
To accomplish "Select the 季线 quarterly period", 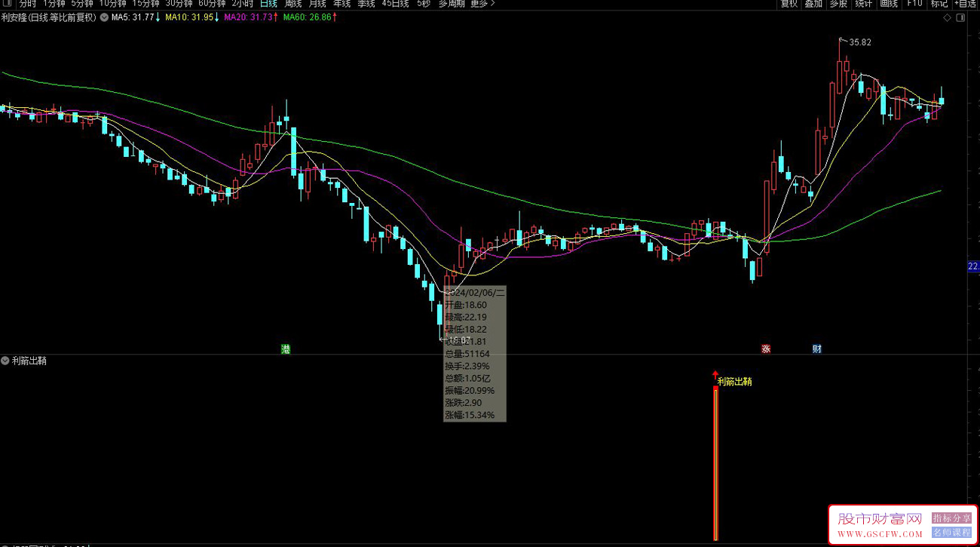I will 366,4.
